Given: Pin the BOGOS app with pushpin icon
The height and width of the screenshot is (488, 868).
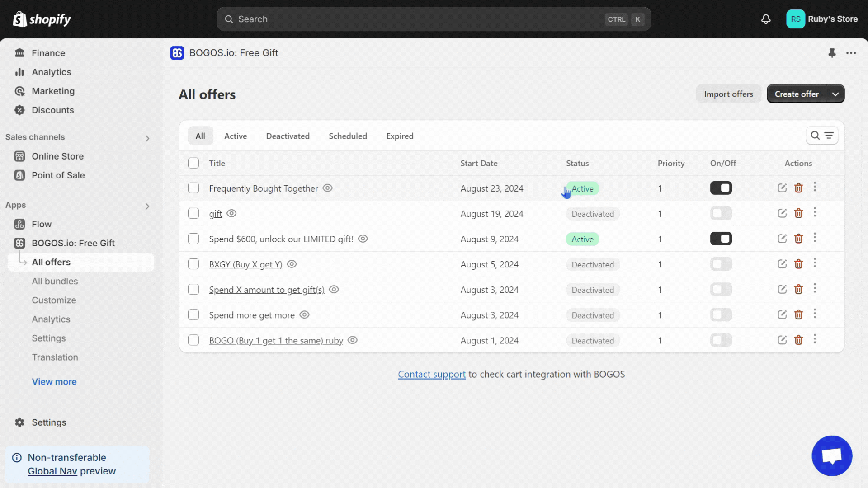Looking at the screenshot, I should click(832, 53).
